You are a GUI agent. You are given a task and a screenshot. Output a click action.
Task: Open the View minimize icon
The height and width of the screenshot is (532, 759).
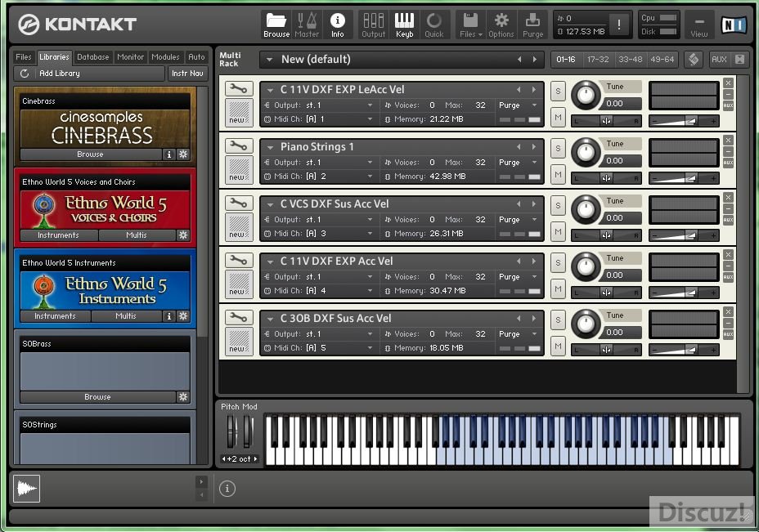[x=699, y=25]
